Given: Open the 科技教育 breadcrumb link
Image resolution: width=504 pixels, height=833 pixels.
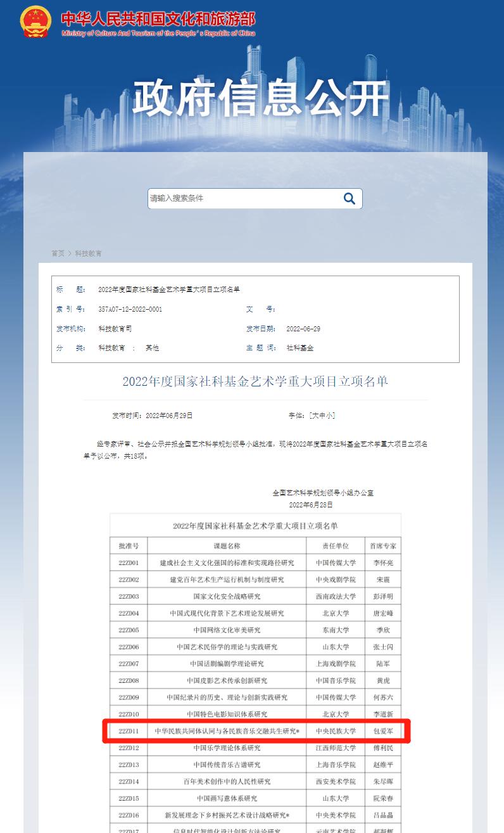Looking at the screenshot, I should pyautogui.click(x=88, y=253).
